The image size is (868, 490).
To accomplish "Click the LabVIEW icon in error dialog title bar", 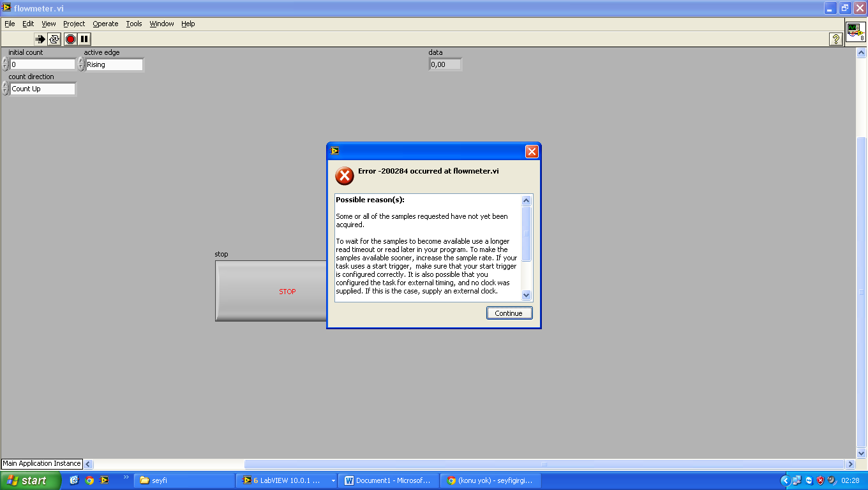I will (334, 151).
